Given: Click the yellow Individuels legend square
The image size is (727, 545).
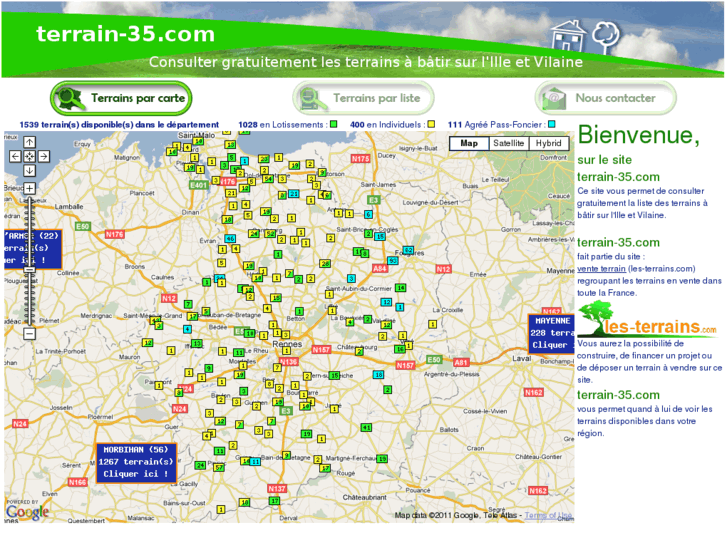Looking at the screenshot, I should tap(431, 124).
